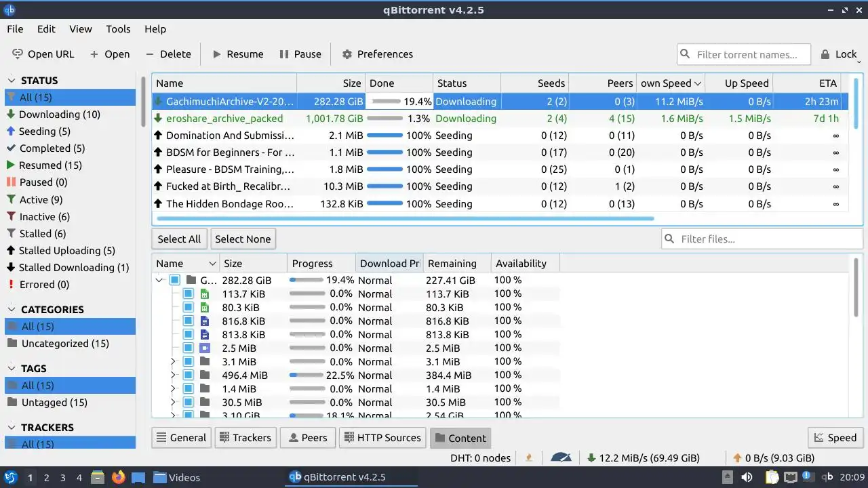Pause torrents with the Pause button

point(300,54)
